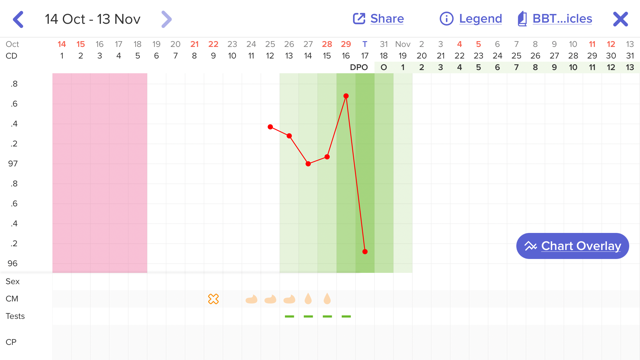Open the BBT articles book icon
This screenshot has height=360, width=640.
[x=522, y=19]
